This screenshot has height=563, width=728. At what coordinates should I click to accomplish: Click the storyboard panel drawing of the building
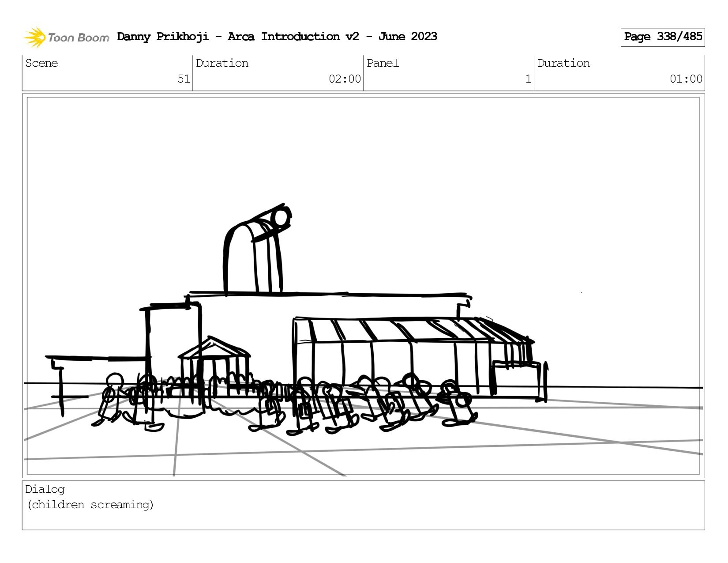tap(363, 286)
